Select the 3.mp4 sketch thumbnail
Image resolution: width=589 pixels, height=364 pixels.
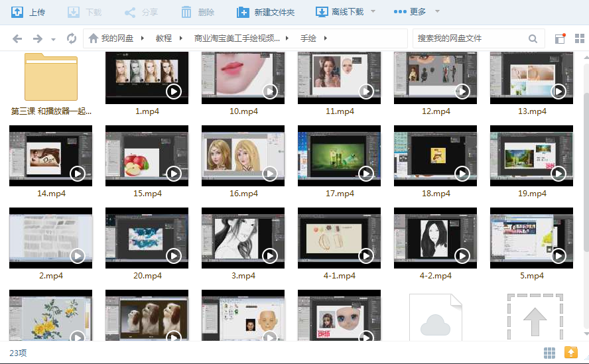tap(243, 238)
